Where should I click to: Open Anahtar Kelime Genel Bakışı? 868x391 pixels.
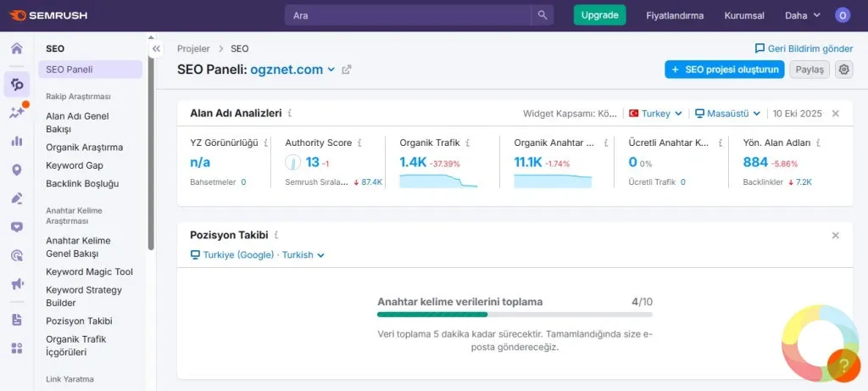(x=78, y=247)
